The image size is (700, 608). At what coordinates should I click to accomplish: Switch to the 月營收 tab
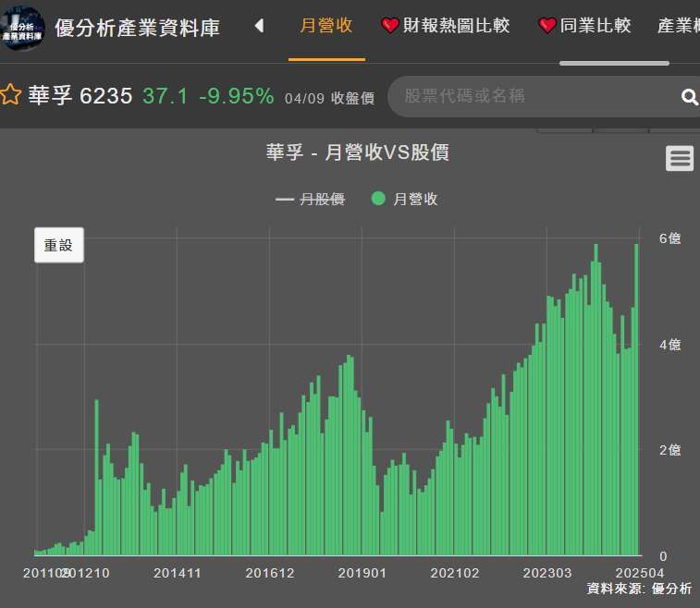326,26
